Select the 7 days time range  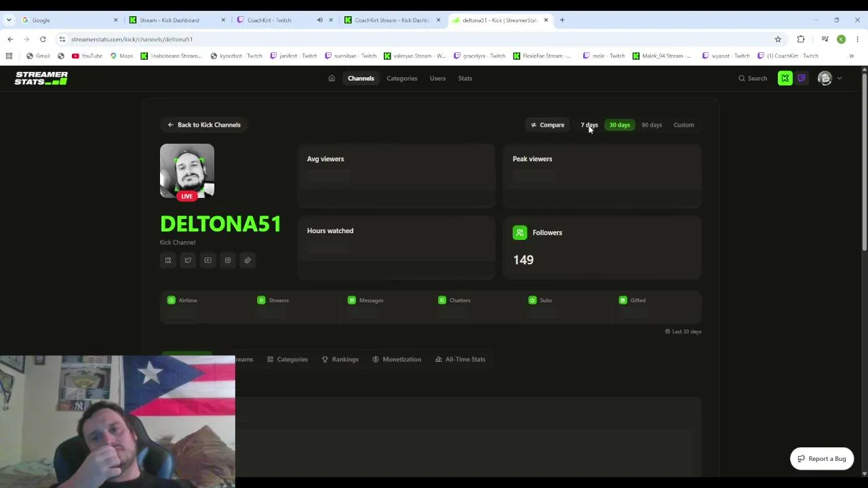589,125
